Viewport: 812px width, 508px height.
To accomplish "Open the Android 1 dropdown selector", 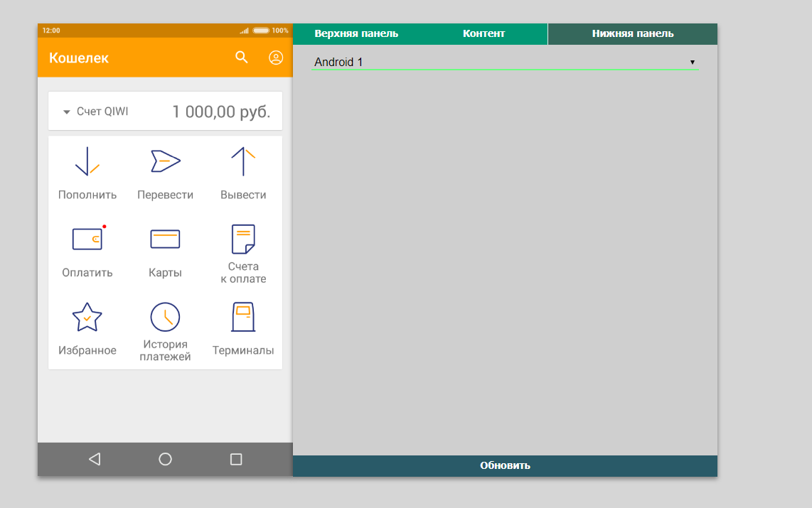I will tap(505, 62).
